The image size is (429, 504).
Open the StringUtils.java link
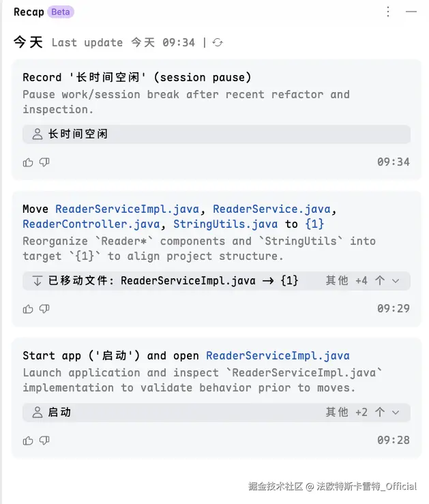point(225,224)
